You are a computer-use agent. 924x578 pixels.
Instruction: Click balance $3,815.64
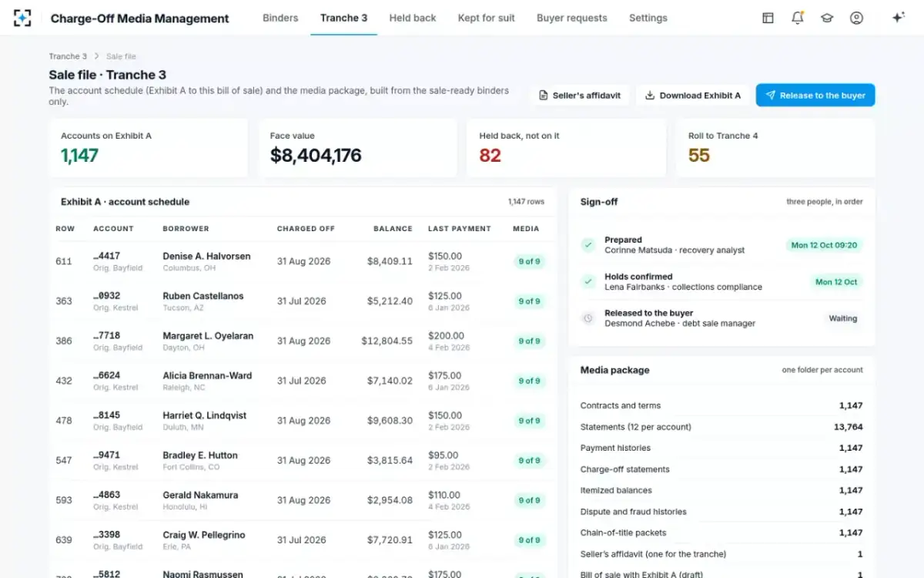pyautogui.click(x=390, y=460)
